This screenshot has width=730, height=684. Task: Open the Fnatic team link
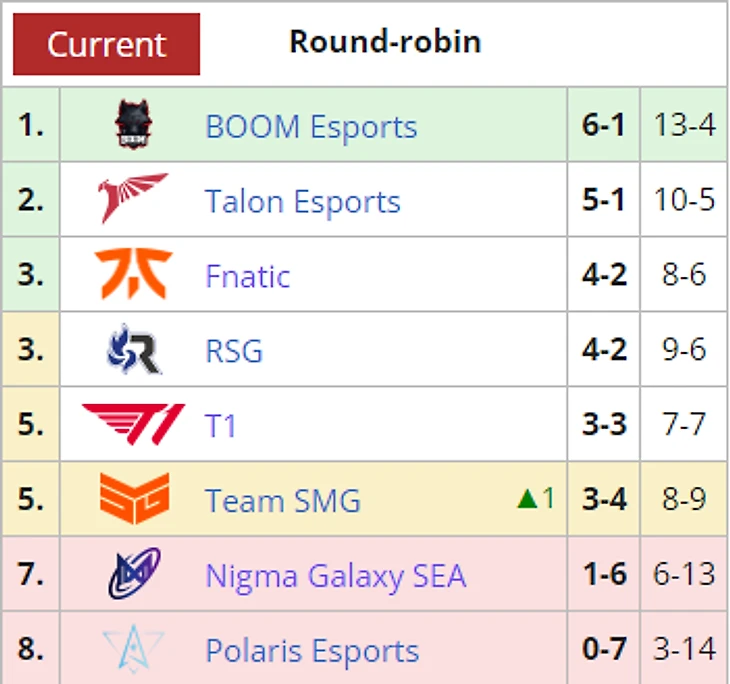(x=248, y=276)
